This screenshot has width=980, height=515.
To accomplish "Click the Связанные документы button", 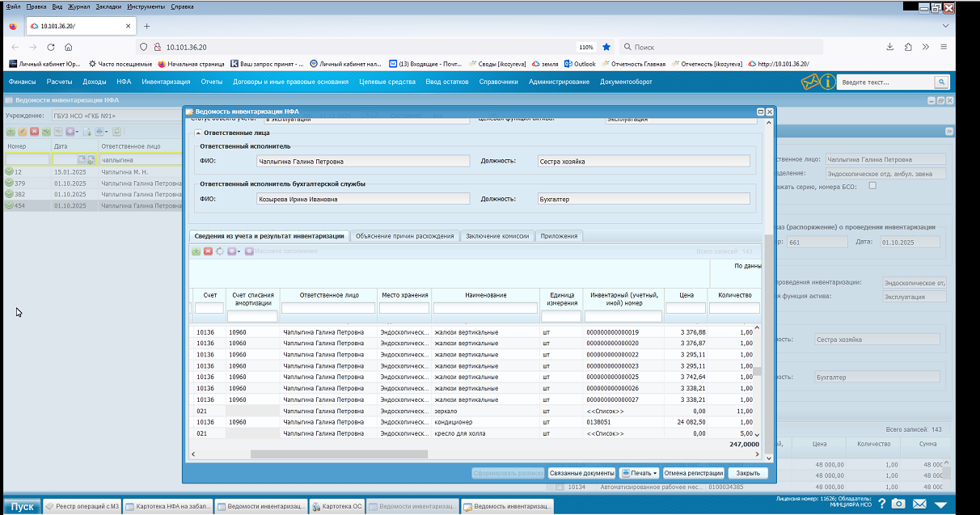I will (582, 473).
